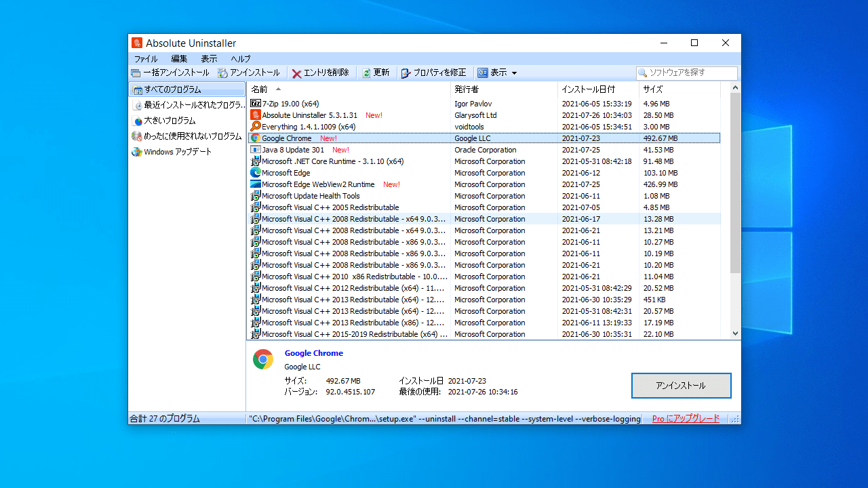This screenshot has height=488, width=868.
Task: Select 最近インストールされたプログラム category
Action: 186,105
